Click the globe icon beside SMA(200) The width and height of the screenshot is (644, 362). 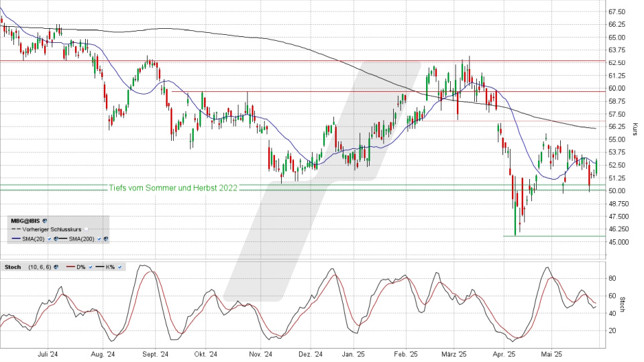point(106,238)
